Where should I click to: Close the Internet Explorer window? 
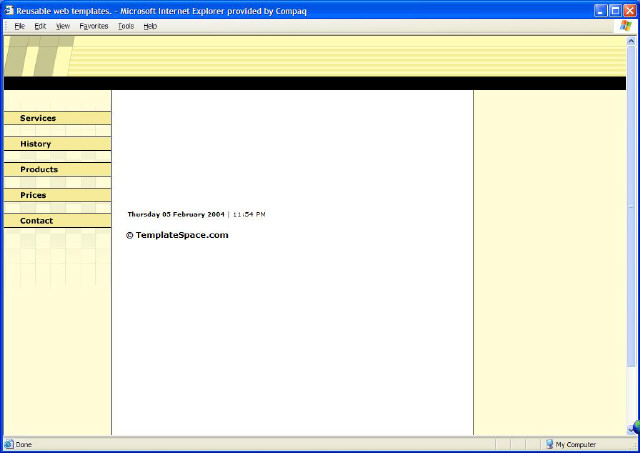(x=629, y=9)
